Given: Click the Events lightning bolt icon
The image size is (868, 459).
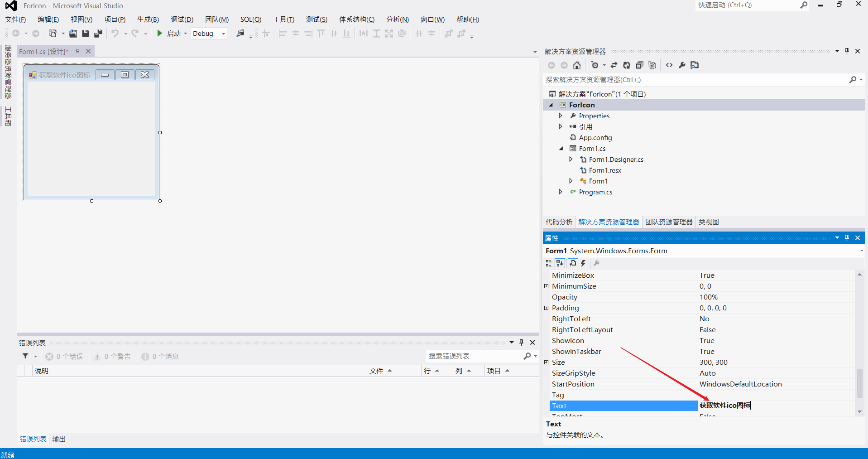Looking at the screenshot, I should (x=584, y=263).
